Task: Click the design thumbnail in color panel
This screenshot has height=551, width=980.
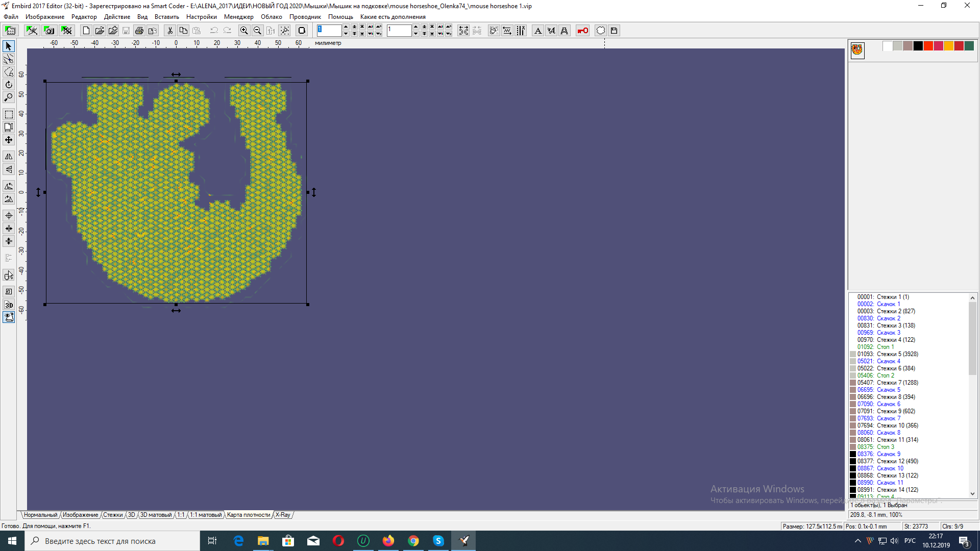Action: point(857,50)
